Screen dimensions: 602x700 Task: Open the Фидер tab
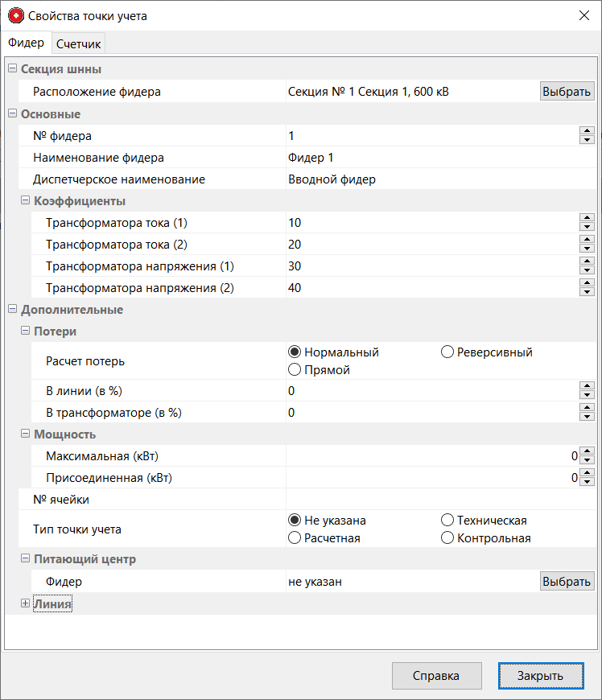26,43
